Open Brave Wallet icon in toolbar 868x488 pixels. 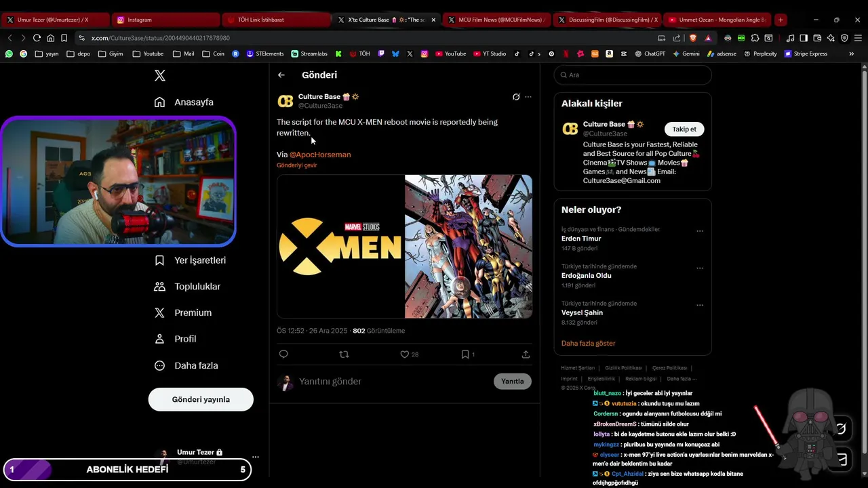point(817,38)
